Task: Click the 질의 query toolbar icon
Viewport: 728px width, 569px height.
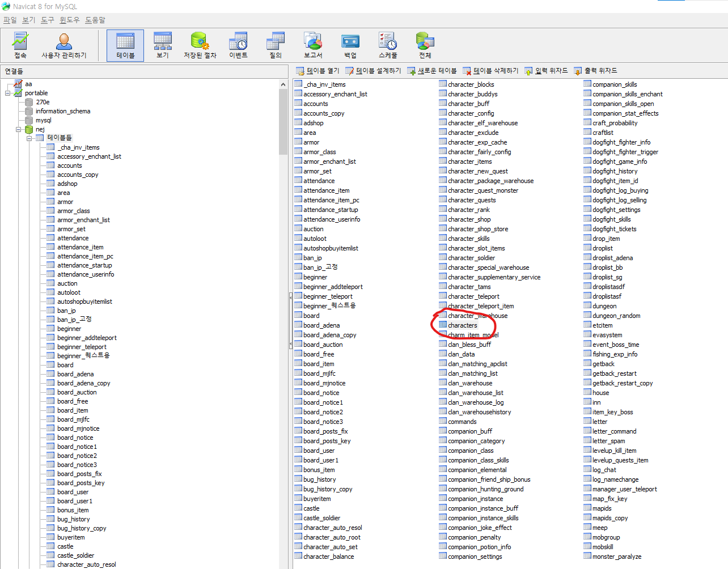Action: (276, 45)
